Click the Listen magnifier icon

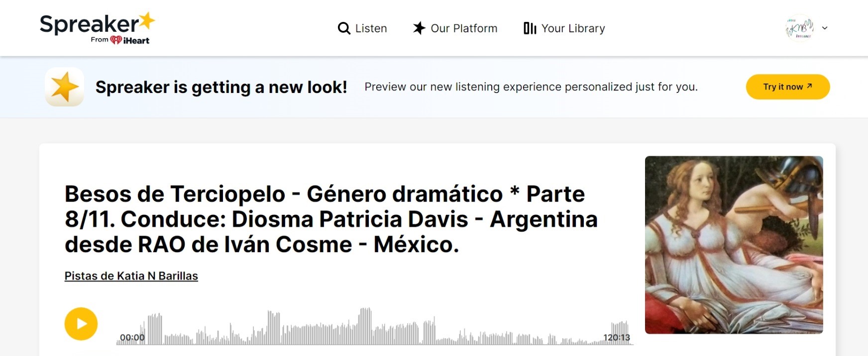[344, 28]
